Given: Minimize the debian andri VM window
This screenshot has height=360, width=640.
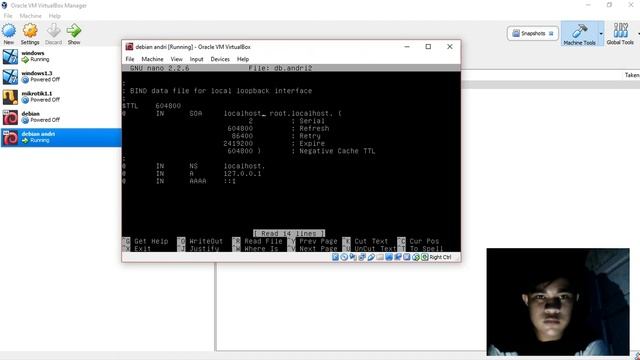Looking at the screenshot, I should [x=407, y=47].
